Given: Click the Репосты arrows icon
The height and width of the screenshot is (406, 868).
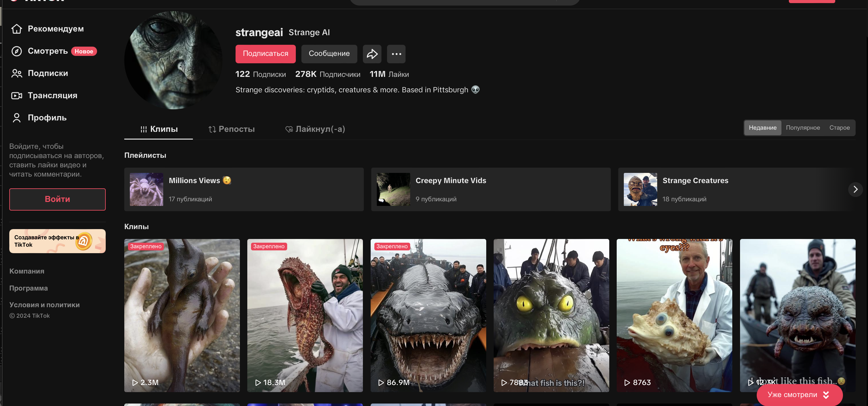Looking at the screenshot, I should point(212,129).
